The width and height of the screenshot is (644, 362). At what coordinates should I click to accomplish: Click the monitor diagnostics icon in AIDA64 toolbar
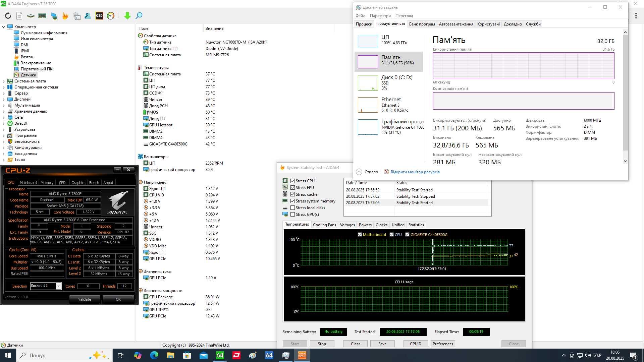click(x=54, y=15)
